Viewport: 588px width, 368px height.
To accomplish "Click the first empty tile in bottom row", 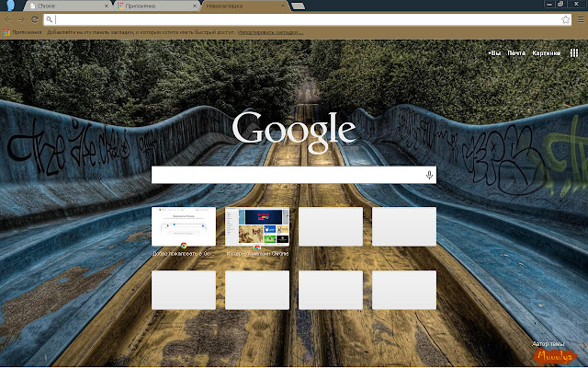I will tap(184, 290).
